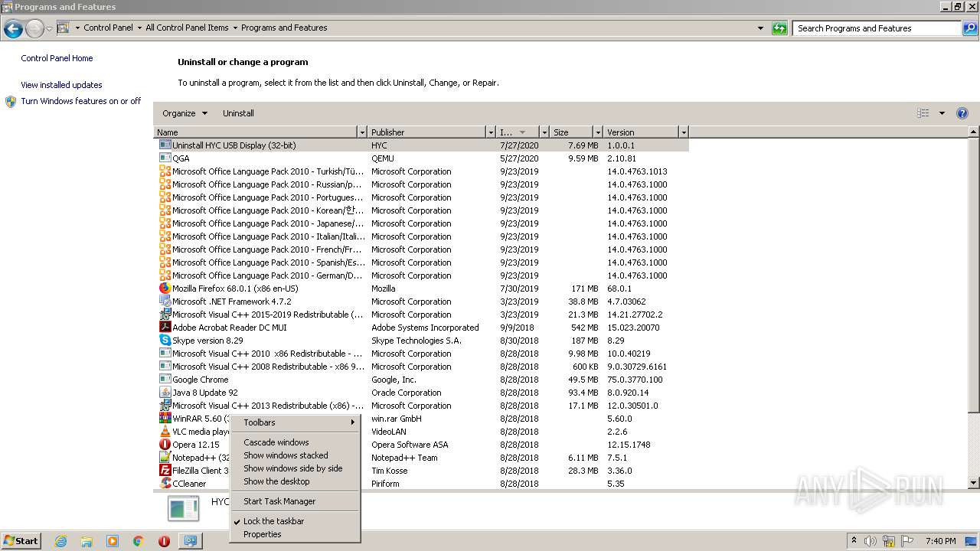This screenshot has height=551, width=980.
Task: Open Windows Media Player in taskbar
Action: click(113, 541)
